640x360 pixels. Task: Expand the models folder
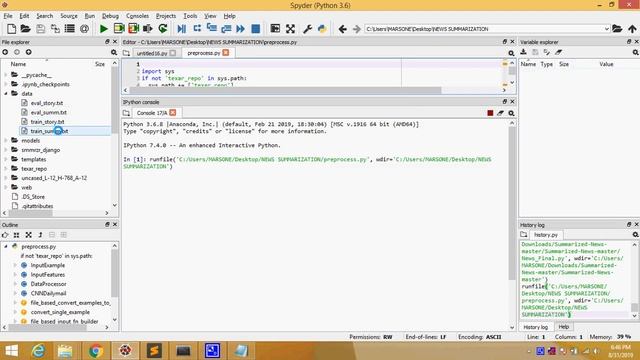(6, 140)
